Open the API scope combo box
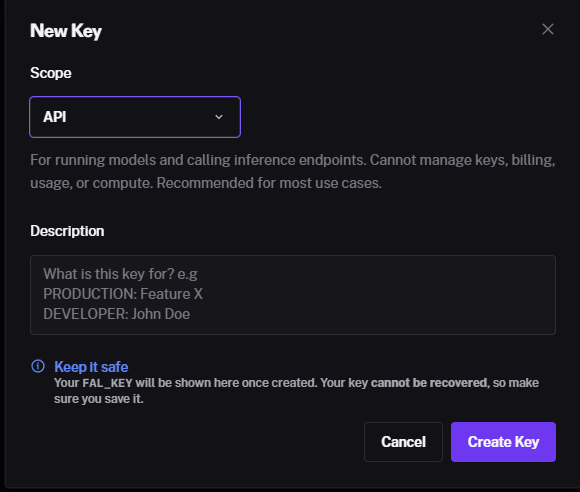Image resolution: width=580 pixels, height=492 pixels. tap(135, 117)
